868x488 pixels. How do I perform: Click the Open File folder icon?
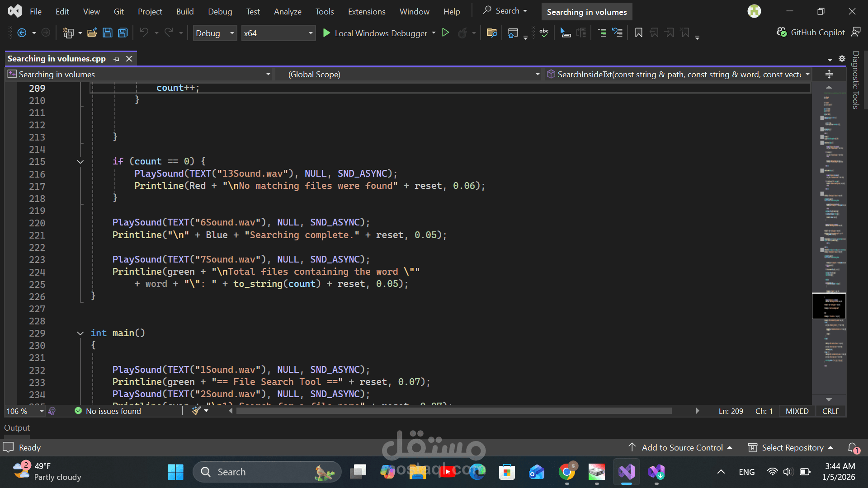(x=92, y=33)
